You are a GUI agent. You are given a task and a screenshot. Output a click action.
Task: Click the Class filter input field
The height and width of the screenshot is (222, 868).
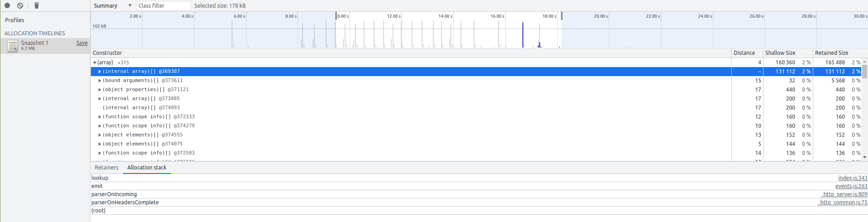tap(163, 5)
